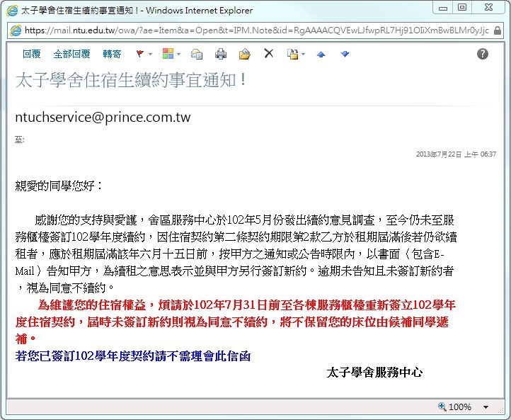Click the address bar URL field

tap(257, 30)
